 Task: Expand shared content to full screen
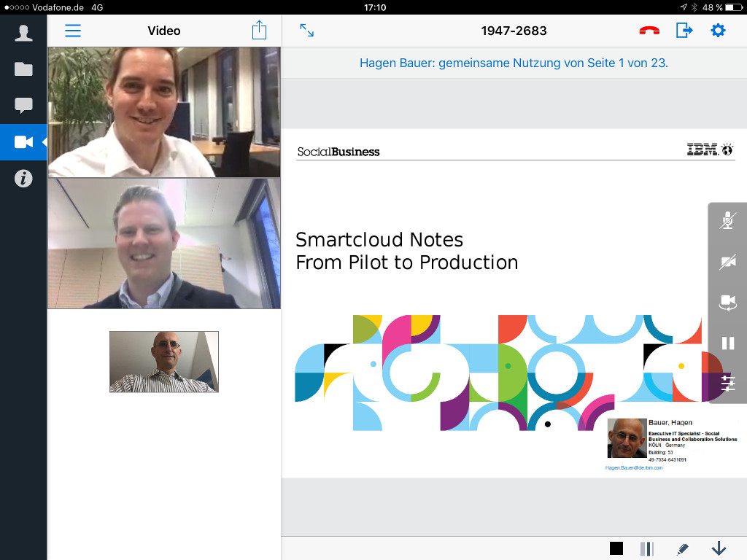(307, 31)
